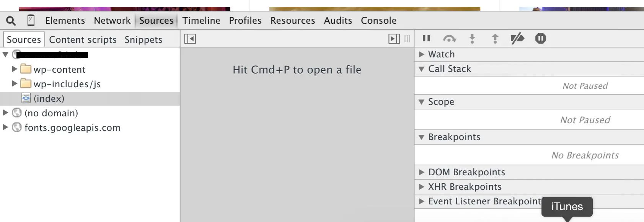Click the magnifier inspect element icon
The height and width of the screenshot is (222, 644).
(11, 21)
